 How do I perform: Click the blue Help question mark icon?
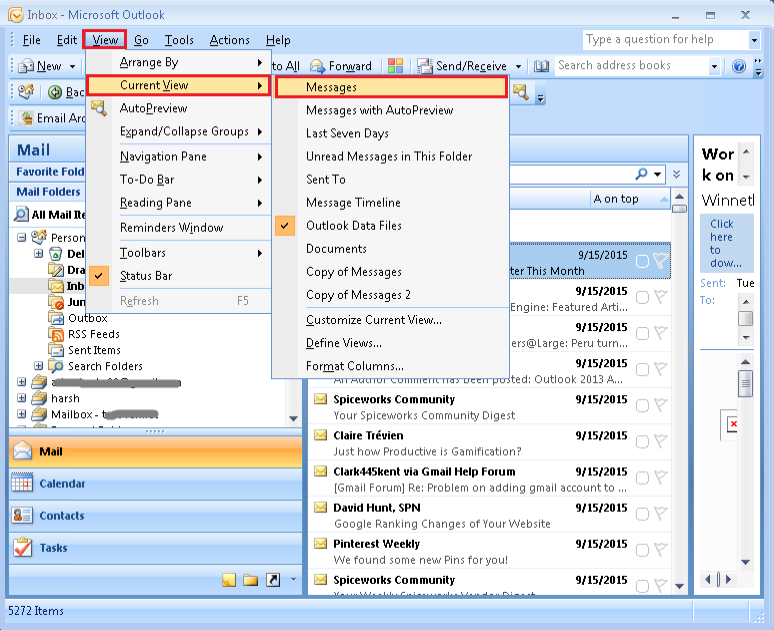click(x=738, y=66)
